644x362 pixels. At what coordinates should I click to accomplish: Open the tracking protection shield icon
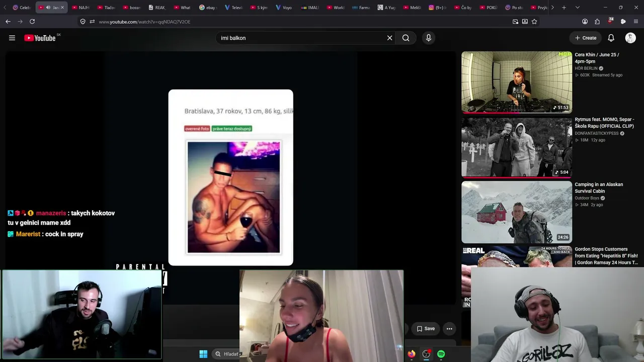(83, 22)
